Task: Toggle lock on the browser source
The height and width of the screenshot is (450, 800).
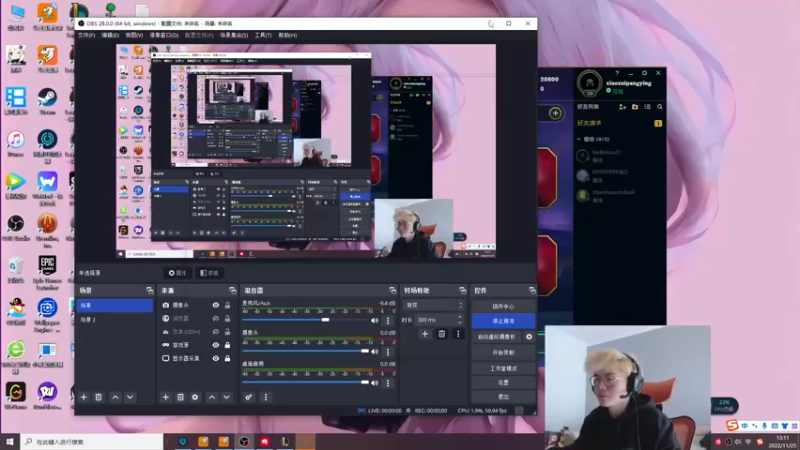Action: pos(227,318)
